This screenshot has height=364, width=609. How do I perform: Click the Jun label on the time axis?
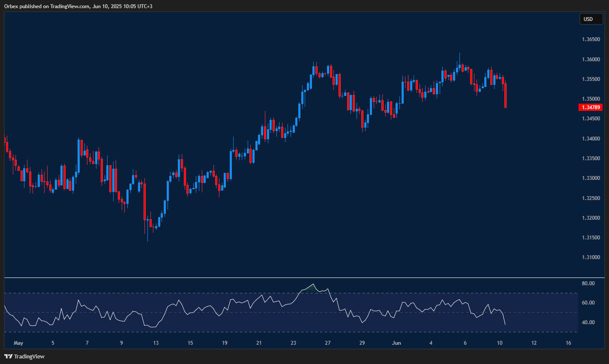[x=396, y=343]
